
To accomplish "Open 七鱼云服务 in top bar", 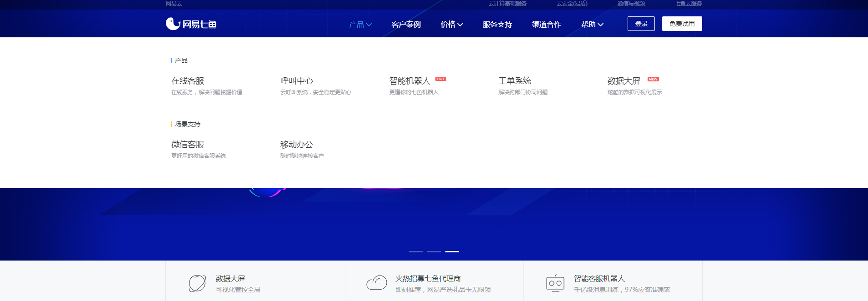I will pyautogui.click(x=688, y=4).
